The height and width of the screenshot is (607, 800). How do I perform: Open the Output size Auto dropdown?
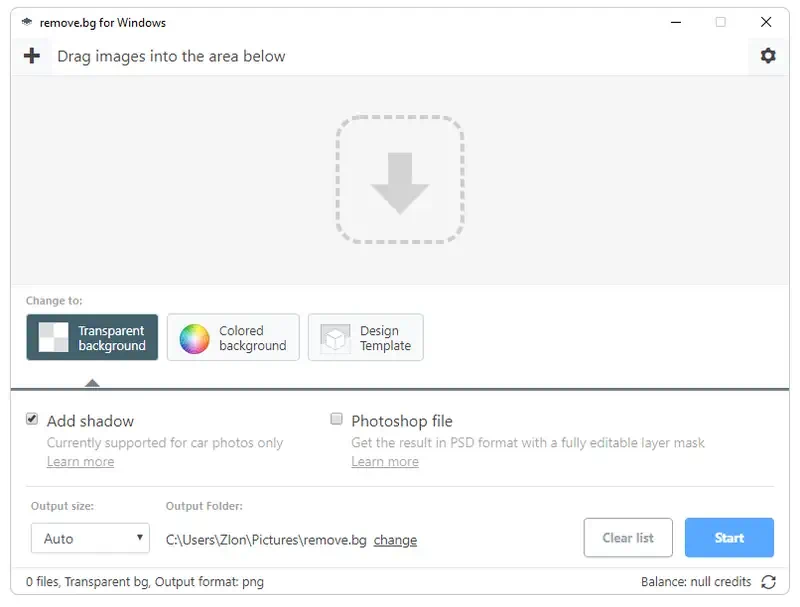click(x=90, y=538)
